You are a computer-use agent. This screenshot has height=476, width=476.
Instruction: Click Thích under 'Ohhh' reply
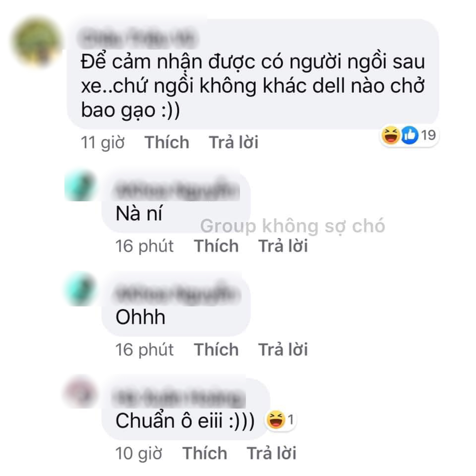click(x=216, y=350)
